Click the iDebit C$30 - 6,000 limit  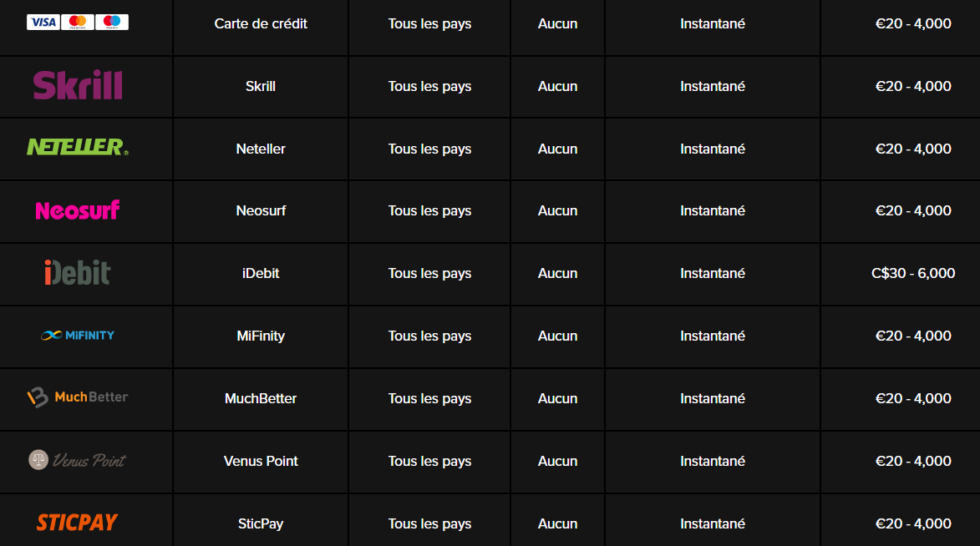[x=913, y=273]
